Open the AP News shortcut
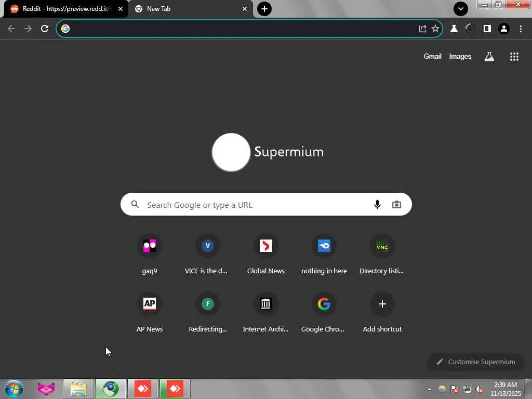Image resolution: width=532 pixels, height=399 pixels. click(x=150, y=313)
